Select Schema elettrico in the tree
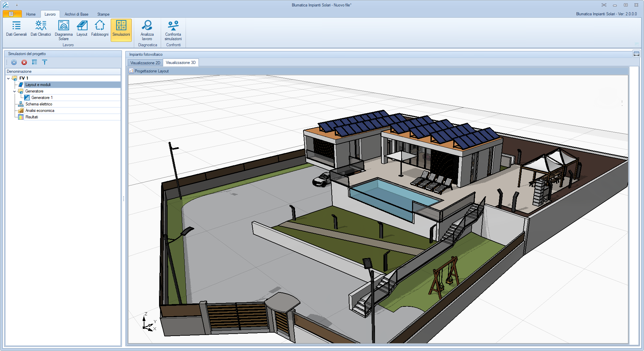 pyautogui.click(x=38, y=104)
